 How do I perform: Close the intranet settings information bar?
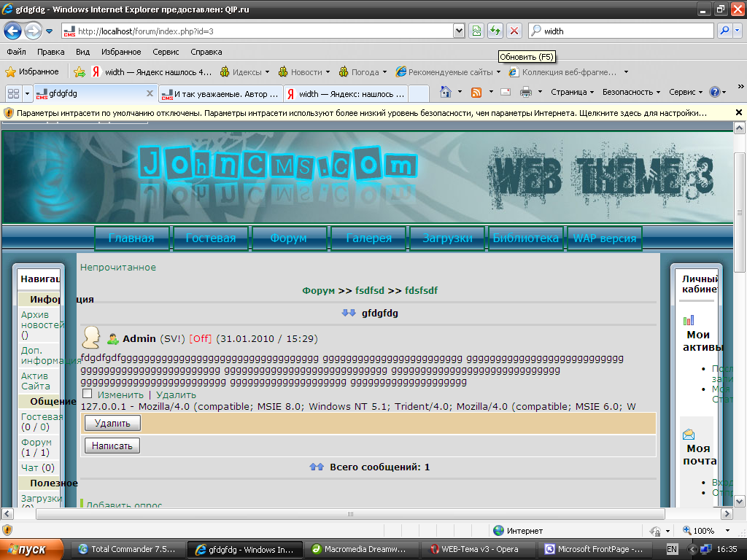coord(739,112)
